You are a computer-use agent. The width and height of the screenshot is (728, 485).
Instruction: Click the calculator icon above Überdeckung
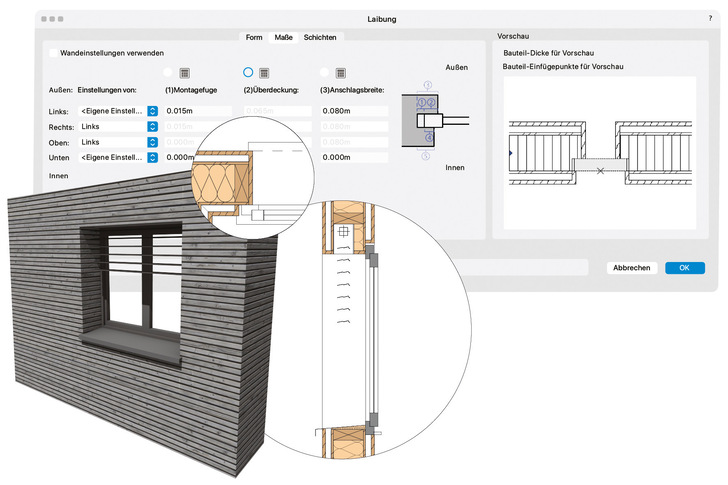click(x=264, y=73)
